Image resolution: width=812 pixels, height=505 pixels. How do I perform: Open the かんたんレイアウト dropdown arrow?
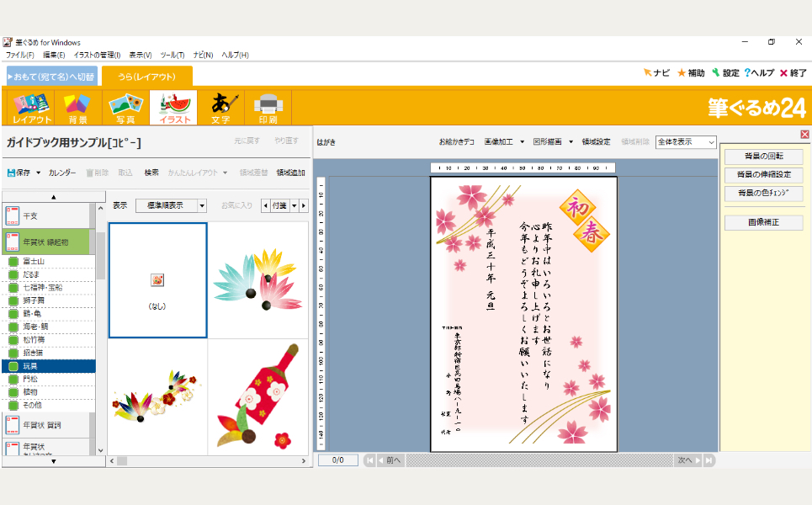pyautogui.click(x=226, y=173)
